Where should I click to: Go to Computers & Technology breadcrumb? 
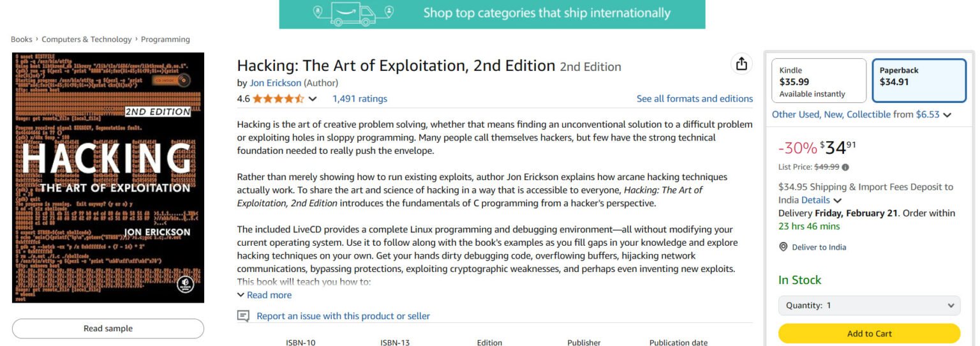[x=87, y=40]
